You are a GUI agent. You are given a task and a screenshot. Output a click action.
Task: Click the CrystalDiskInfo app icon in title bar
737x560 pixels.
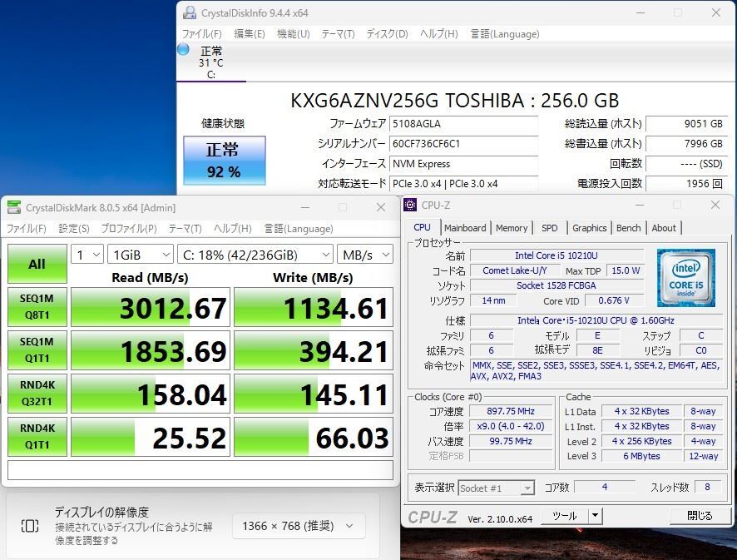(190, 13)
